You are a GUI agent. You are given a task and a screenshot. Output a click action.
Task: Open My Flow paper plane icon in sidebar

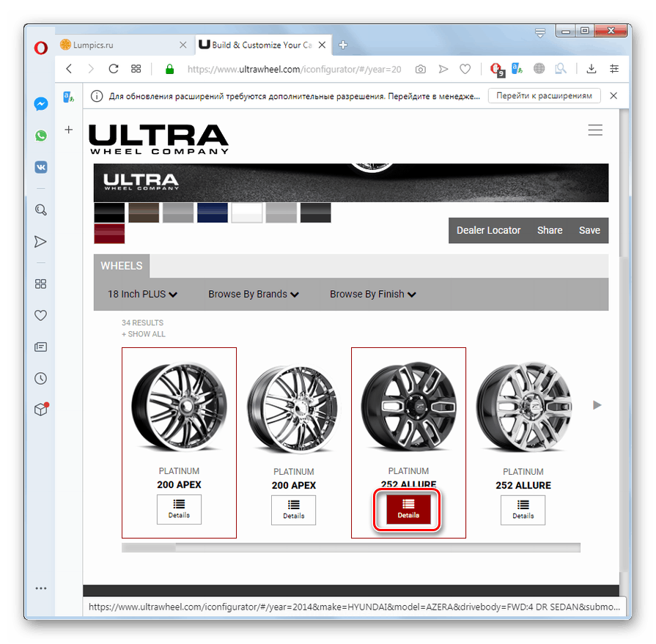pyautogui.click(x=40, y=241)
